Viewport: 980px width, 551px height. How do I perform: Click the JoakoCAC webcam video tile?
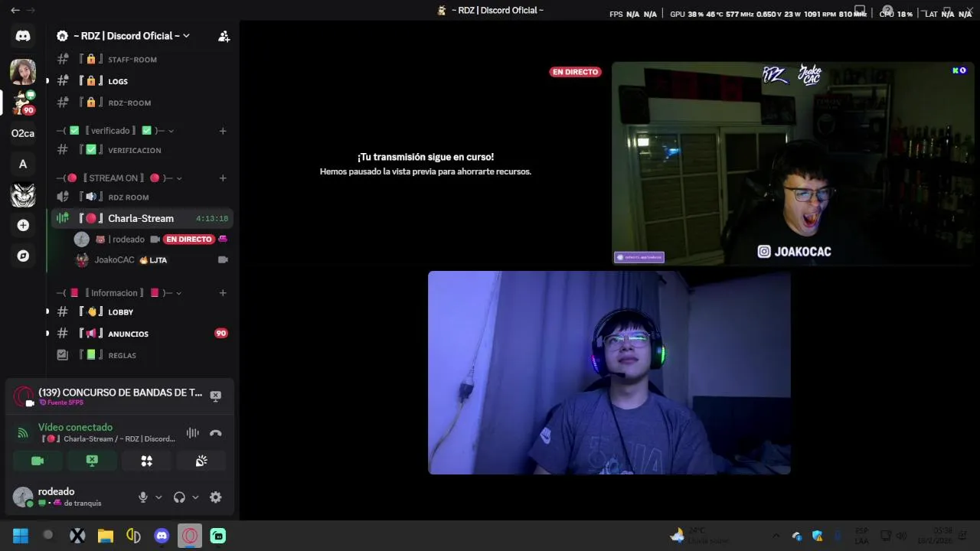tap(792, 164)
